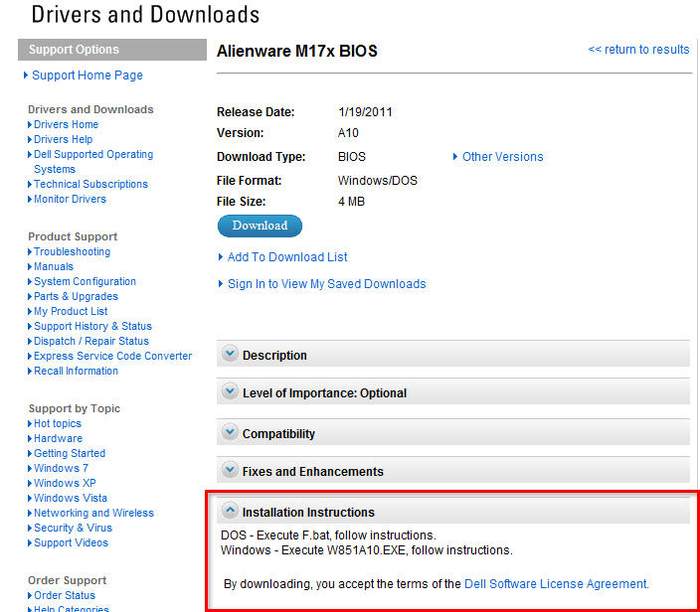Image resolution: width=700 pixels, height=612 pixels.
Task: Expand the Description section chevron
Action: [x=230, y=355]
